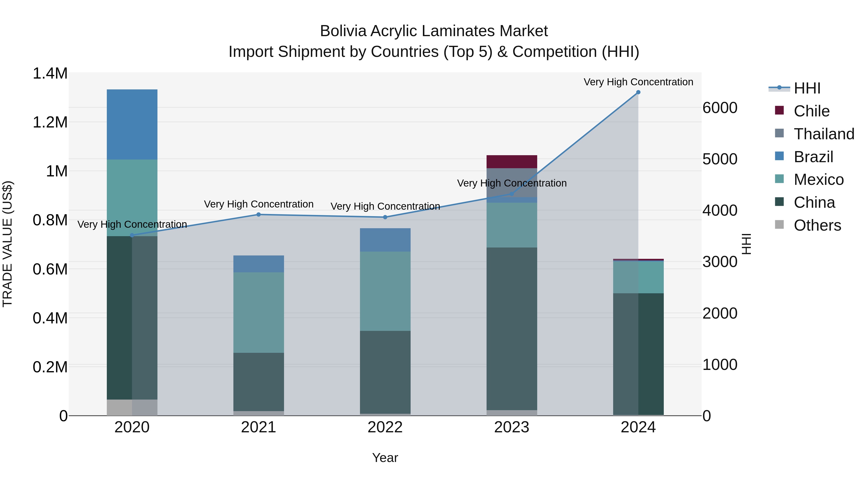Image resolution: width=868 pixels, height=488 pixels.
Task: Select the Brazil segment of the 2021 bar
Action: click(x=259, y=264)
